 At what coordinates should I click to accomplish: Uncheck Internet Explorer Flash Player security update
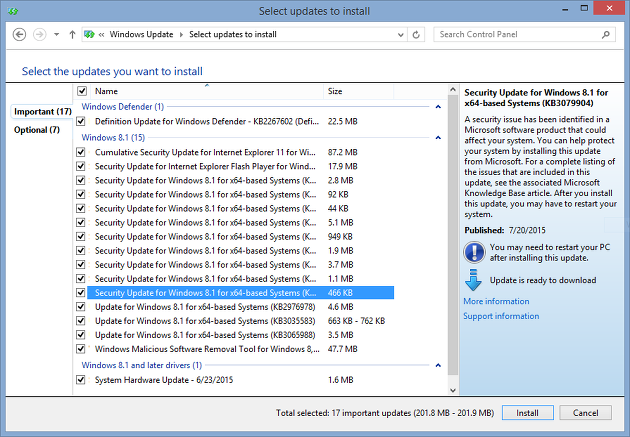click(81, 166)
